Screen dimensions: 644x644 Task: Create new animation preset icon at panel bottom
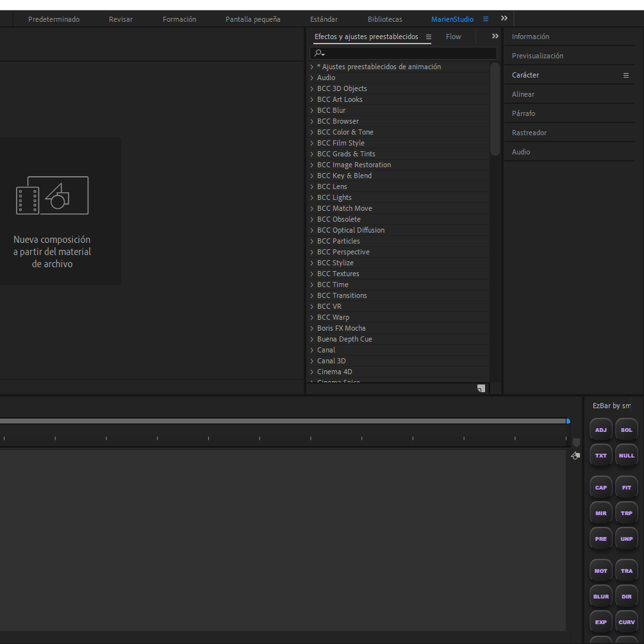[481, 388]
